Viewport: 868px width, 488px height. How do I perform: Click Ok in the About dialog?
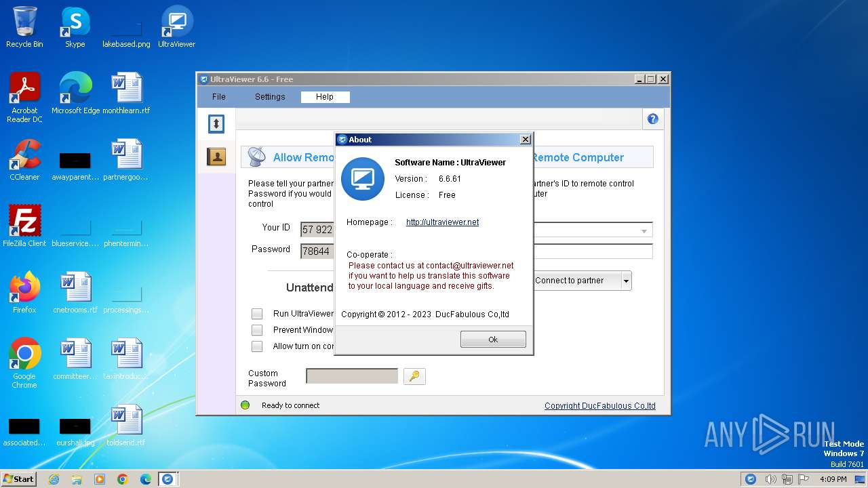(493, 340)
